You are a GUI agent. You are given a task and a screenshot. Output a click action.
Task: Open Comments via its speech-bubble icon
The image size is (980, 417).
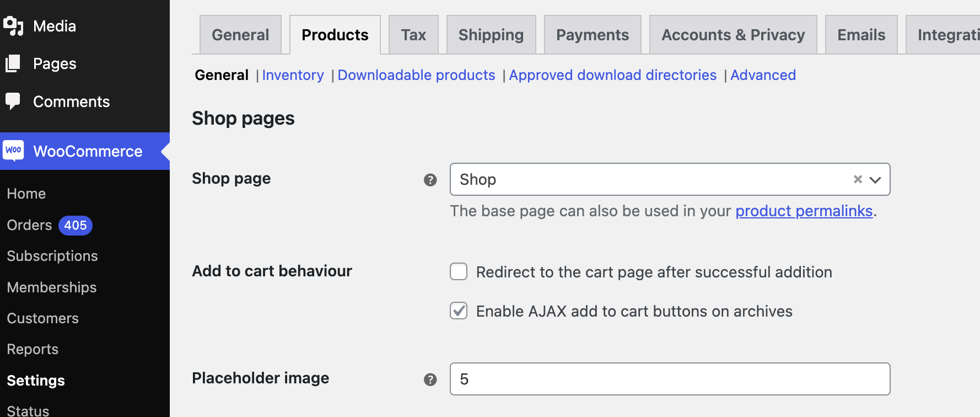point(14,101)
